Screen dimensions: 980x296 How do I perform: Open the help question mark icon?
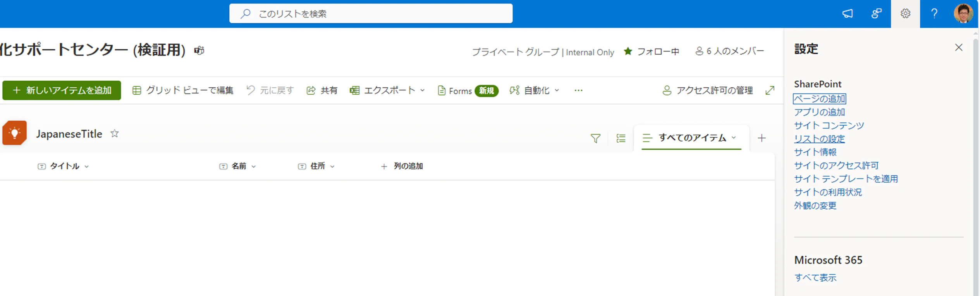coord(934,14)
